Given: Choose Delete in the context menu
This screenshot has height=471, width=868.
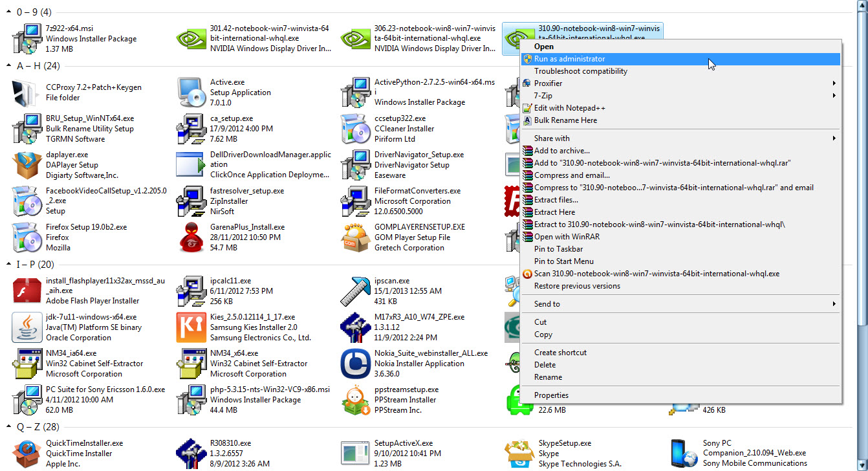Looking at the screenshot, I should (x=681, y=365).
